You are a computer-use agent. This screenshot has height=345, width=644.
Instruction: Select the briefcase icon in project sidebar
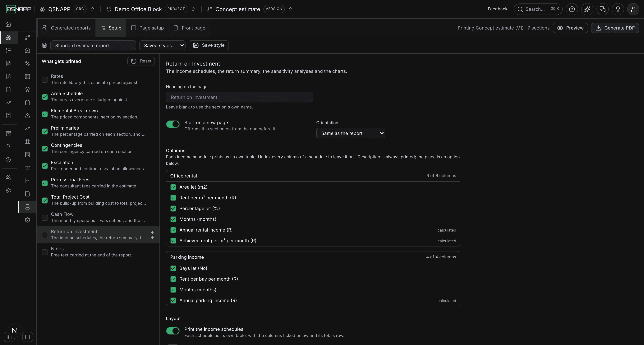[27, 141]
